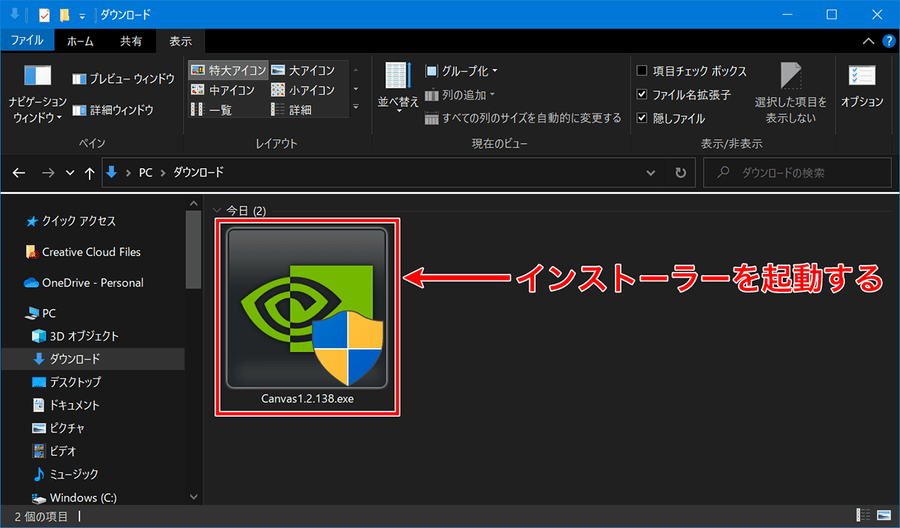Viewport: 900px width, 528px height.
Task: Select PC in navigation tree
Action: tap(41, 313)
